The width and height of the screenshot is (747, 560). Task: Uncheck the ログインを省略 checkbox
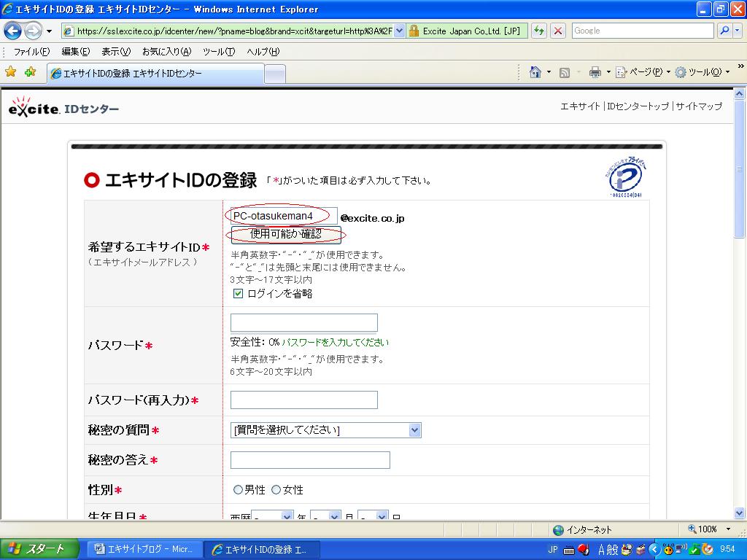[x=239, y=293]
